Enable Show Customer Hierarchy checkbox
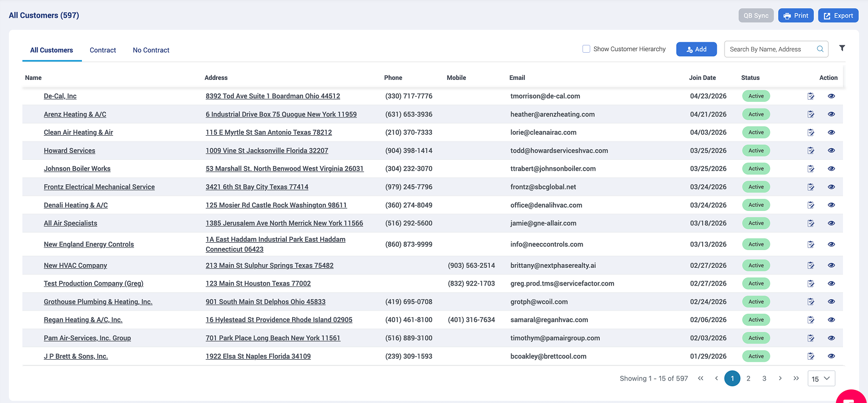Image resolution: width=868 pixels, height=403 pixels. (586, 49)
